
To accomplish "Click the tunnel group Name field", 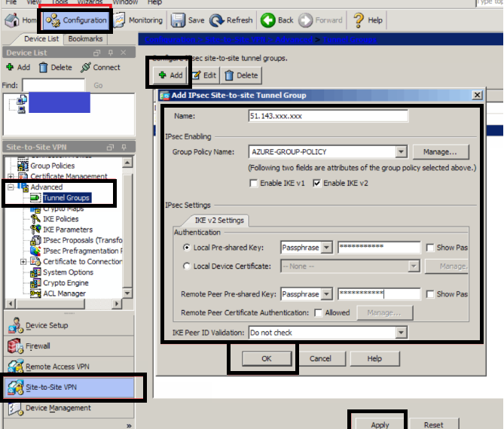I will click(x=328, y=116).
